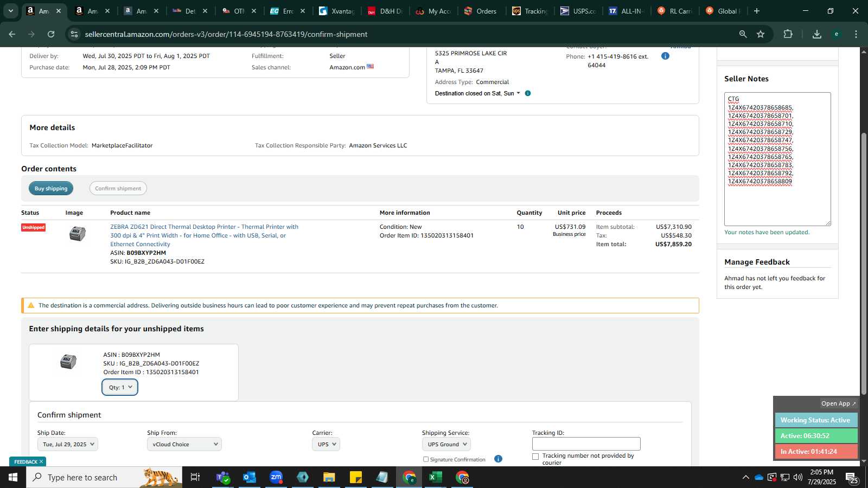Click Working Status: Active indicator
This screenshot has width=868, height=488.
(x=815, y=420)
